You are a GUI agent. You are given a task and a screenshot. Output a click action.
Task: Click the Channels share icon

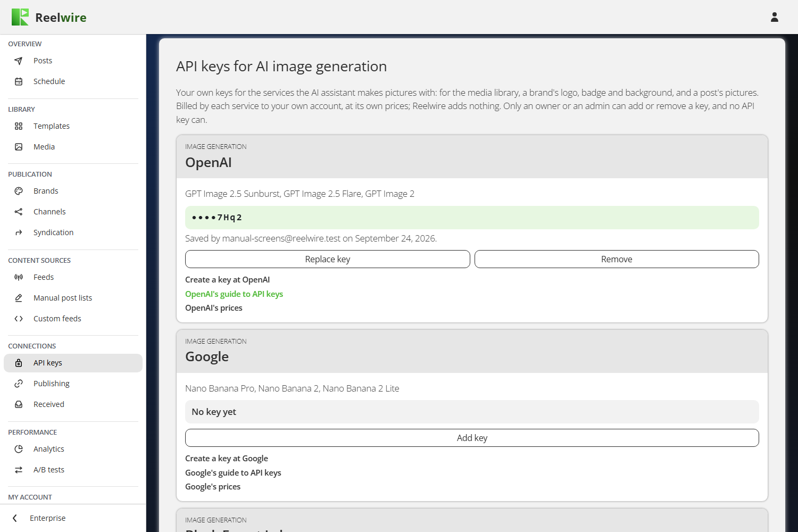[x=19, y=212]
